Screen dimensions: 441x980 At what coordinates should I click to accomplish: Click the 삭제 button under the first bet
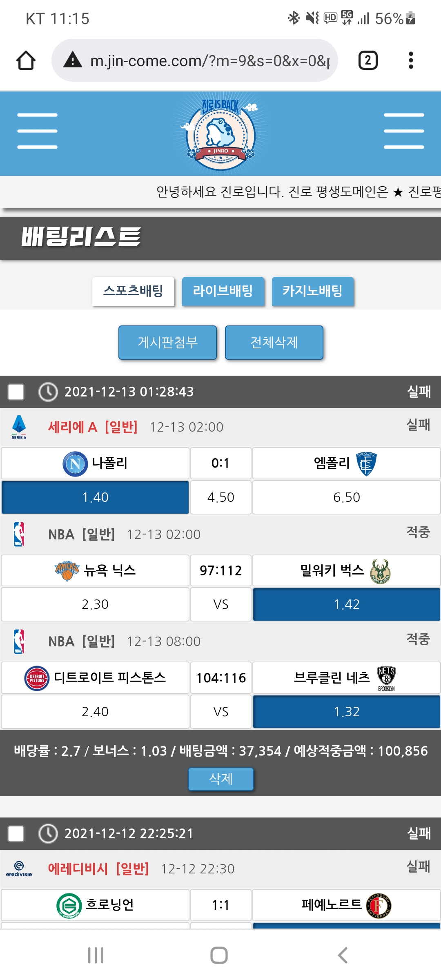pos(220,779)
